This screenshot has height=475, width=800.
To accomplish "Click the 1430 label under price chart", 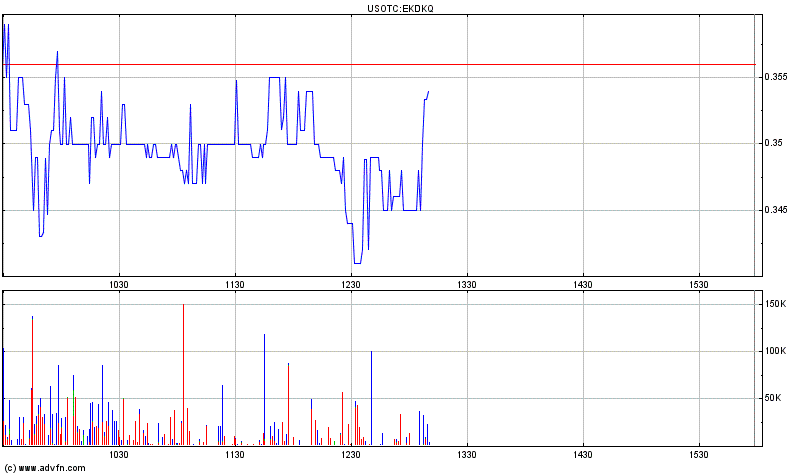I will [x=583, y=285].
